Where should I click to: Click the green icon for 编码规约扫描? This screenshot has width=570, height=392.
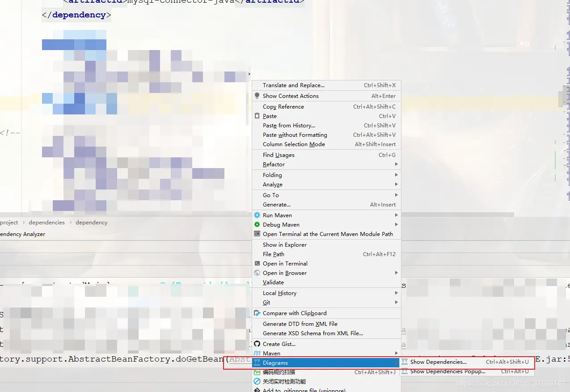click(257, 372)
